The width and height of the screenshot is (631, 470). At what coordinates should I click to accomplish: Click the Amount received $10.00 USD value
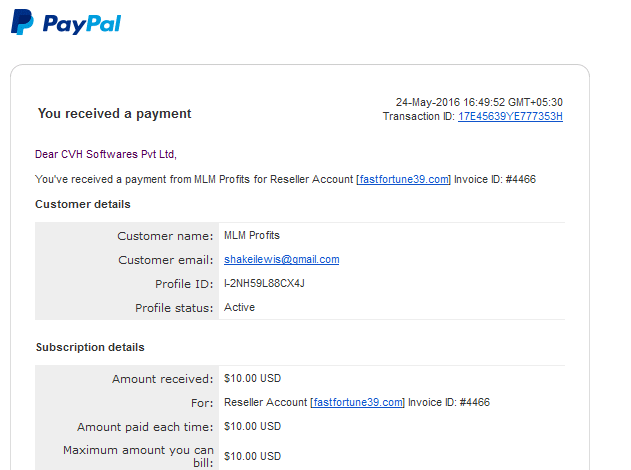252,378
